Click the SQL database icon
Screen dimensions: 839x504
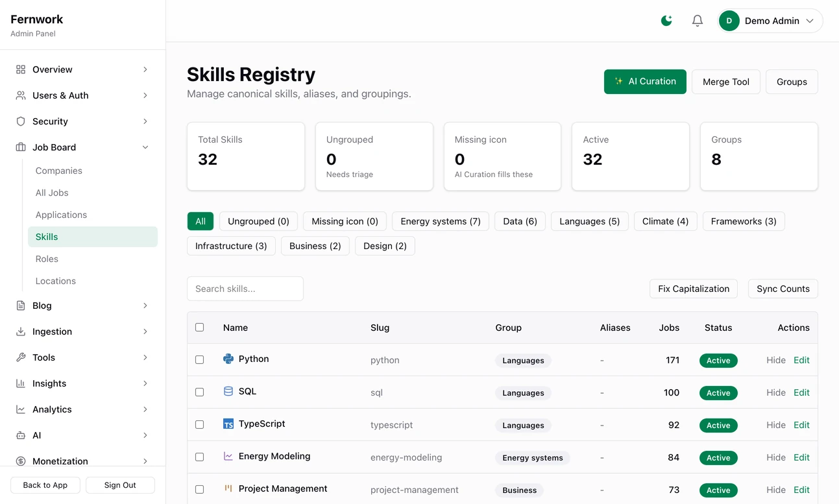coord(228,391)
